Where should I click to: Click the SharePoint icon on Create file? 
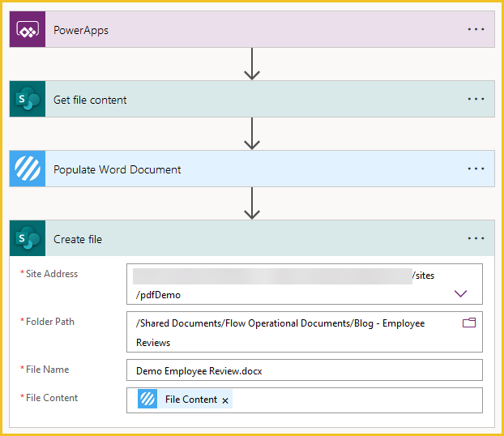pyautogui.click(x=28, y=238)
